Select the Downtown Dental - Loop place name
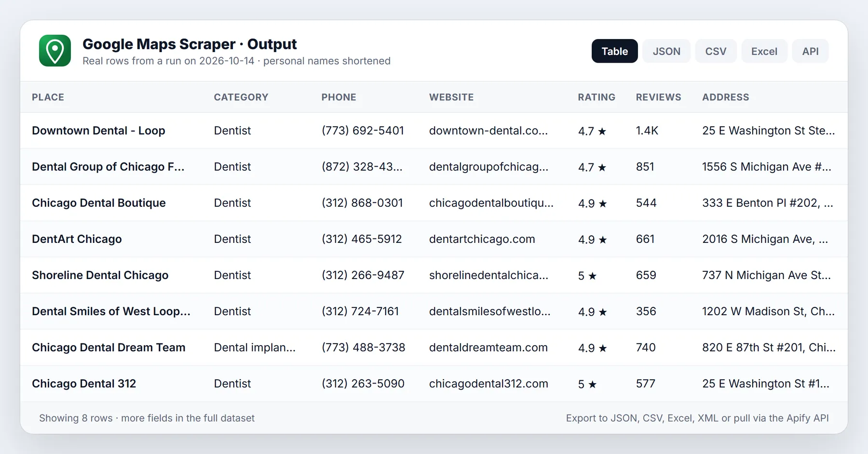Viewport: 868px width, 454px height. 98,131
